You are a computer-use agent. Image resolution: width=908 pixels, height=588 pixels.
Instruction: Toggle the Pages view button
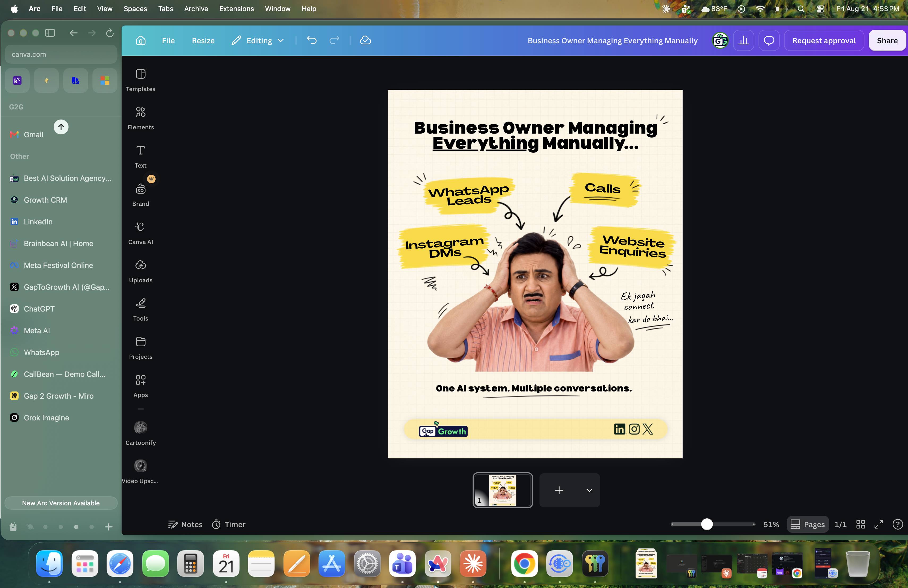click(808, 524)
